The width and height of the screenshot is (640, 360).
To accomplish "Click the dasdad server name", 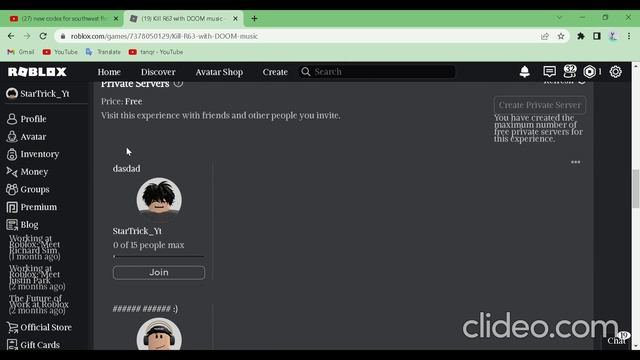I will [x=127, y=169].
